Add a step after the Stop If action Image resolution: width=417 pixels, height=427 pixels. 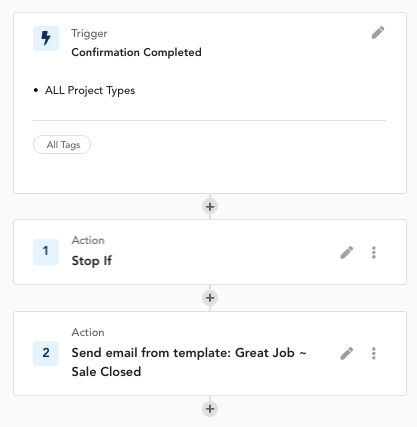click(210, 298)
